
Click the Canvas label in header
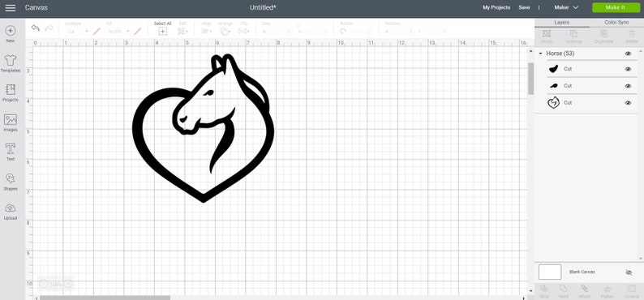(x=36, y=8)
